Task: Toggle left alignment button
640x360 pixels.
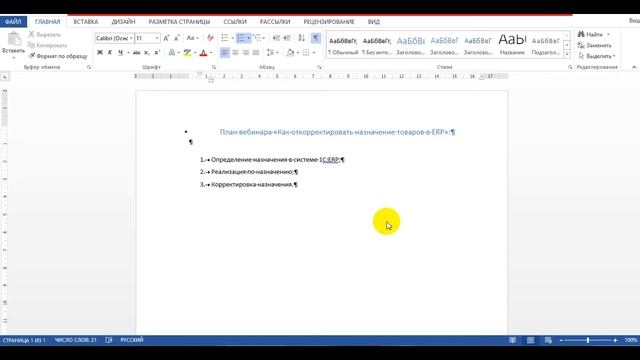Action: click(224, 53)
